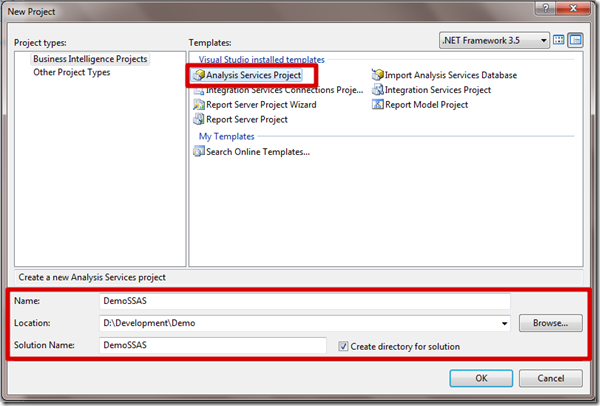Click the Report Server Project icon
Screen dimensions: 600x406
coord(199,119)
